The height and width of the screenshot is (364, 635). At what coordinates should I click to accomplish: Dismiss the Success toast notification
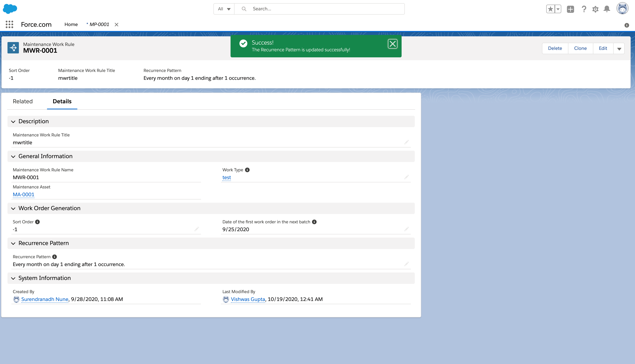392,44
